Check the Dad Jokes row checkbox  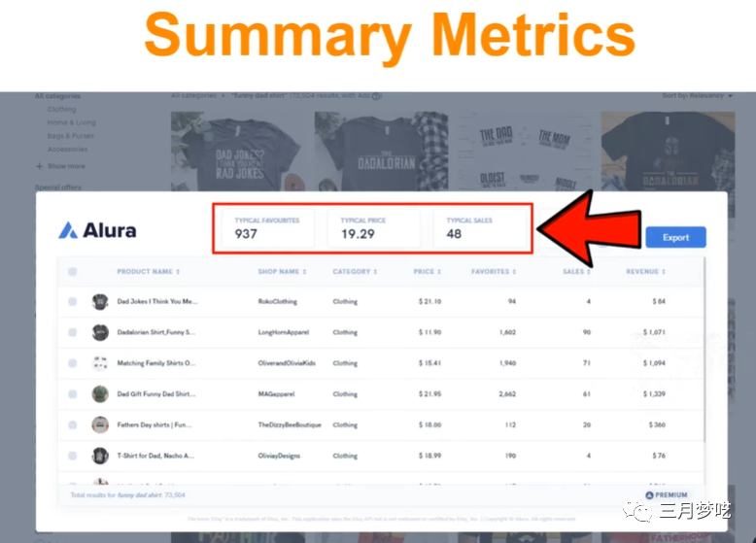(x=72, y=302)
